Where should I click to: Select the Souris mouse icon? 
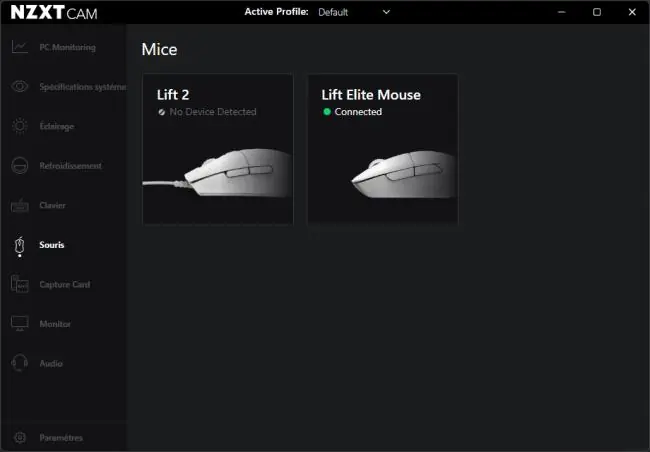coord(19,246)
